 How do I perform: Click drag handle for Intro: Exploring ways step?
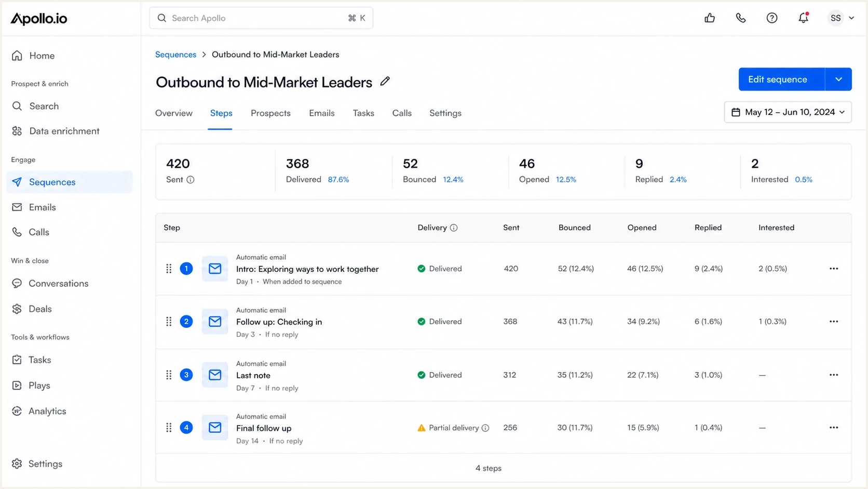click(x=169, y=269)
